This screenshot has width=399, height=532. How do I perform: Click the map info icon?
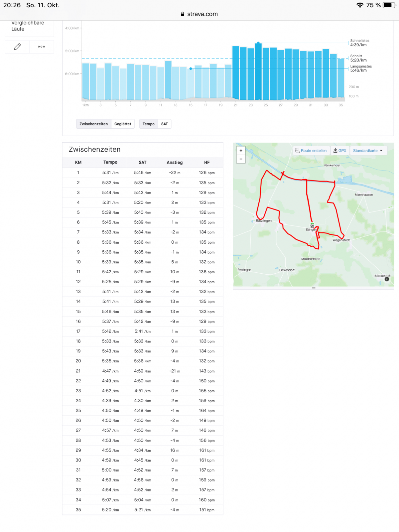[387, 279]
